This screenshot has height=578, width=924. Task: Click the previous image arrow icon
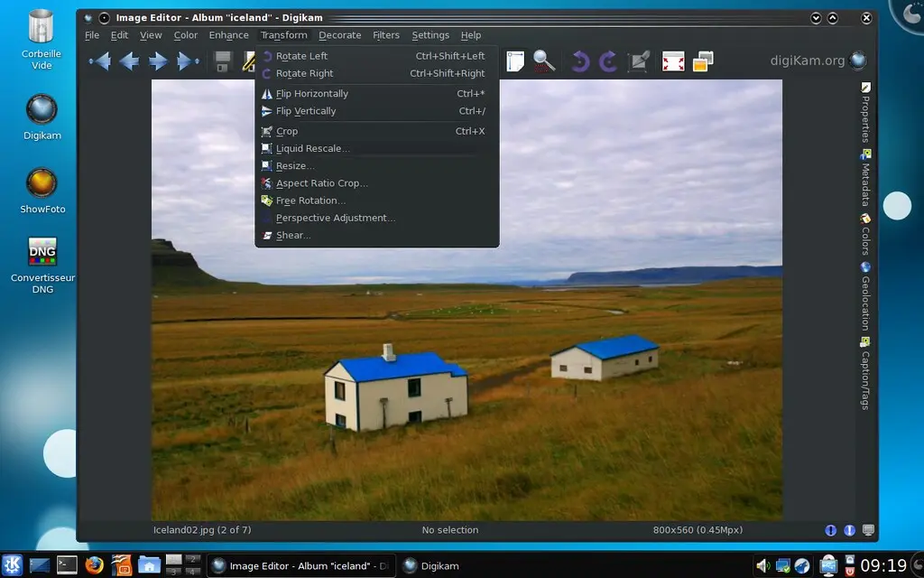[x=129, y=61]
